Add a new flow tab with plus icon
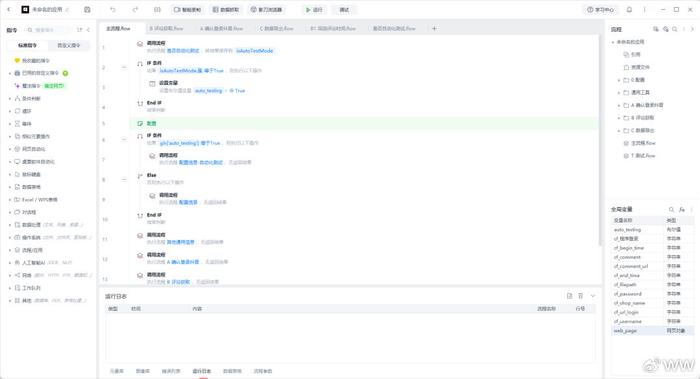This screenshot has height=379, width=700. (x=434, y=29)
